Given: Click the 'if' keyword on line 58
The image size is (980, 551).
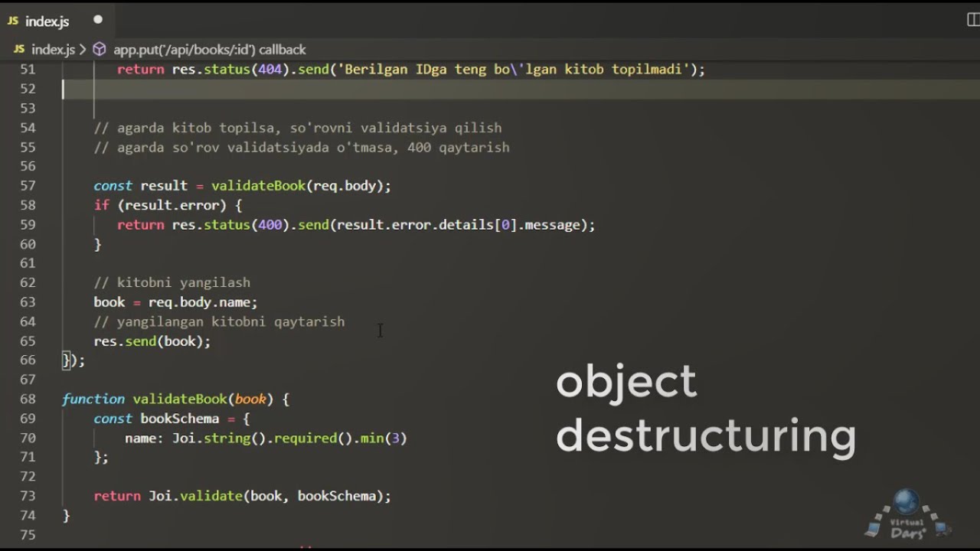Looking at the screenshot, I should point(101,205).
